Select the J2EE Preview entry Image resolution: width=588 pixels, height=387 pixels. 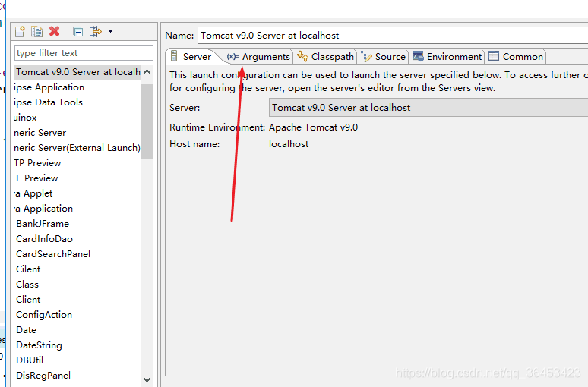tap(36, 178)
